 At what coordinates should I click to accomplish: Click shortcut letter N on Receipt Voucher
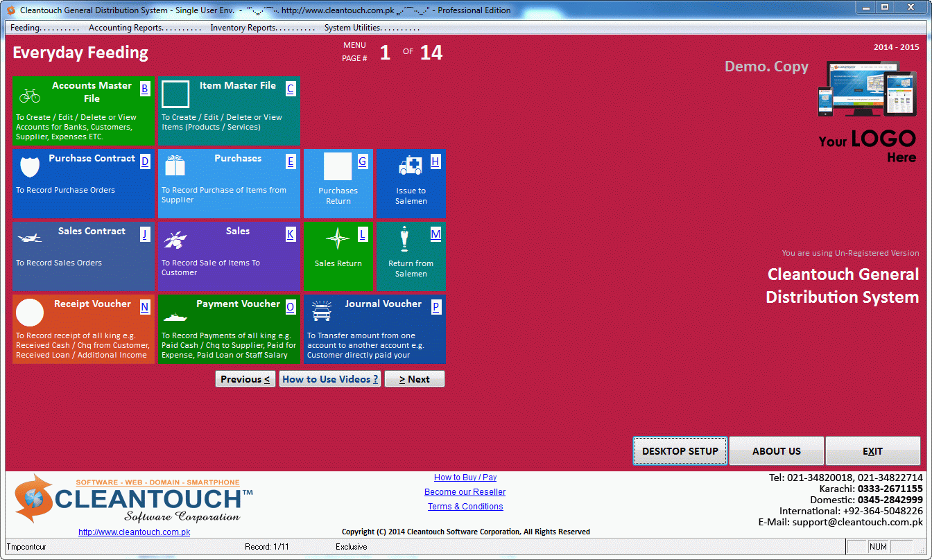[x=144, y=307]
